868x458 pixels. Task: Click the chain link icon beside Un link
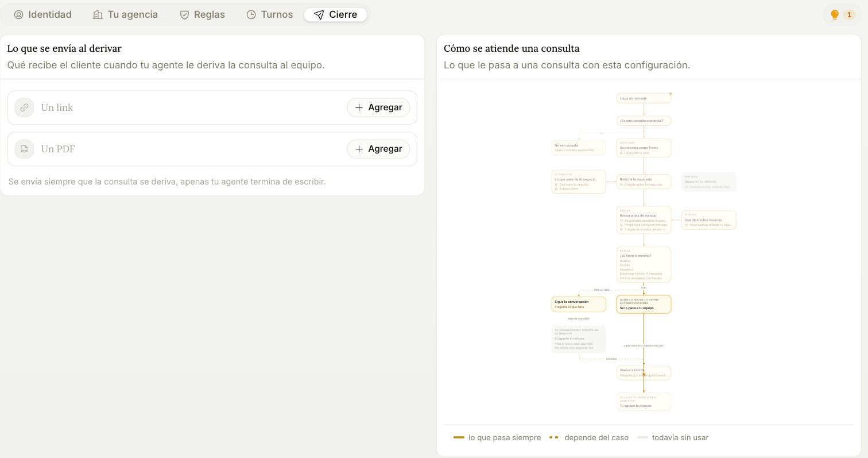(24, 107)
